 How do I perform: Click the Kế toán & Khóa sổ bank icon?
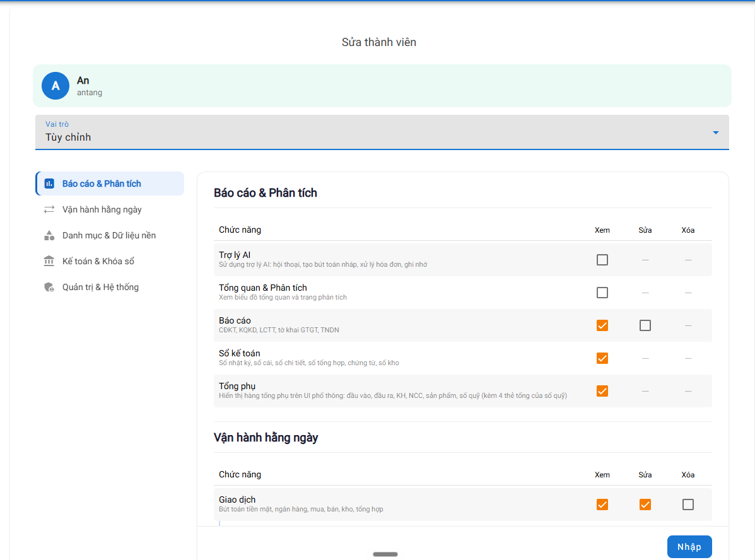tap(49, 261)
